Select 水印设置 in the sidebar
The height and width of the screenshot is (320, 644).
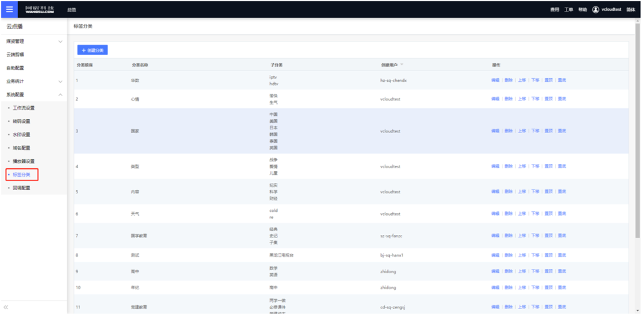22,135
